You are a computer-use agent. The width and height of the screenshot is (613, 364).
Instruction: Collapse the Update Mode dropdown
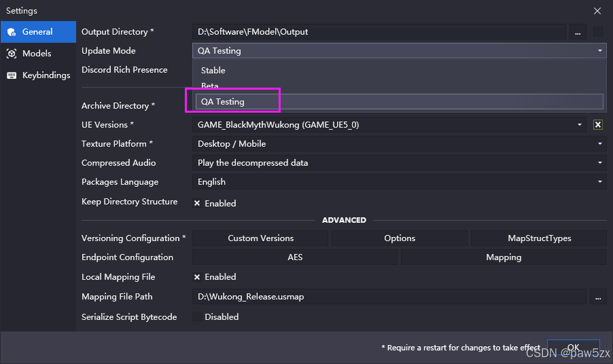[399, 51]
